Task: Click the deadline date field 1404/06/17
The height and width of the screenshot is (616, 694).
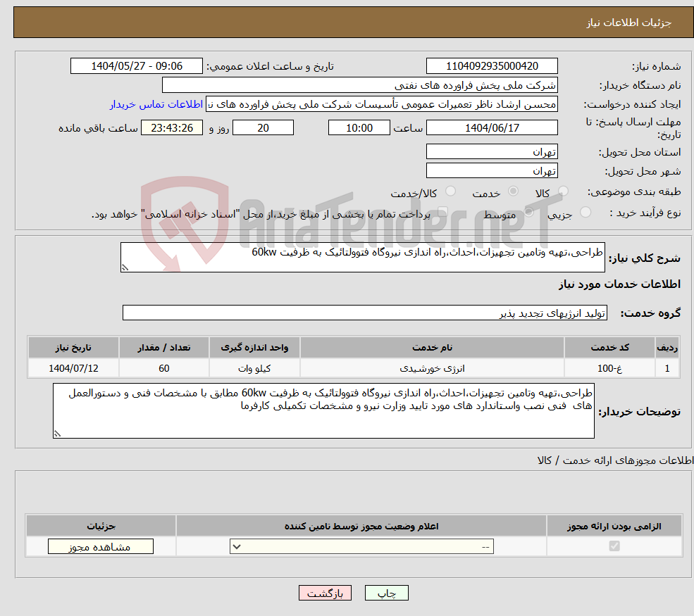Action: pyautogui.click(x=492, y=127)
